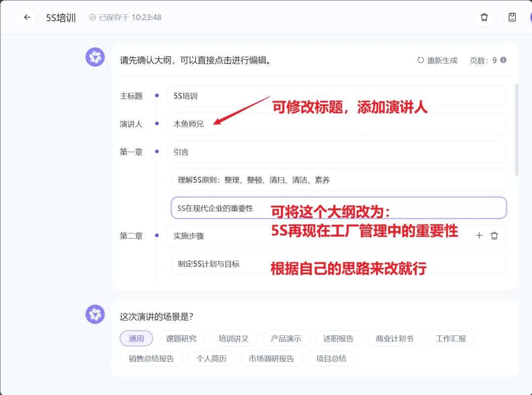Click the save icon in top bar

tap(512, 17)
